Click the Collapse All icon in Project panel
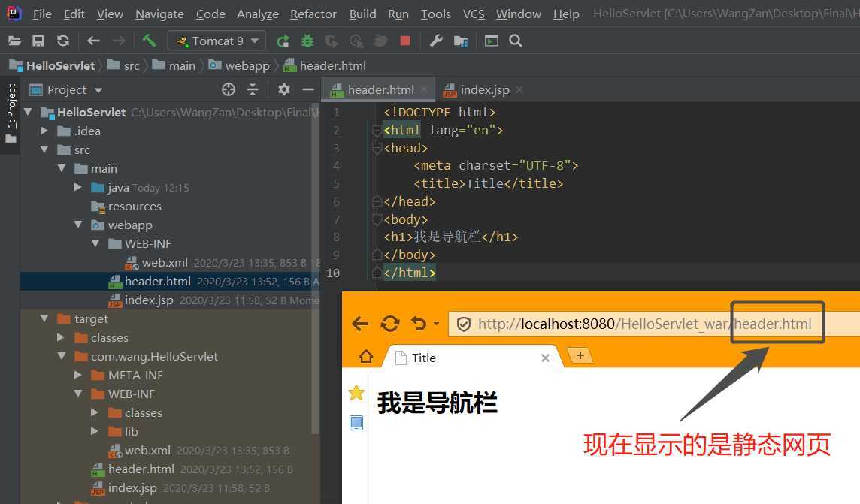The width and height of the screenshot is (860, 504). click(253, 89)
